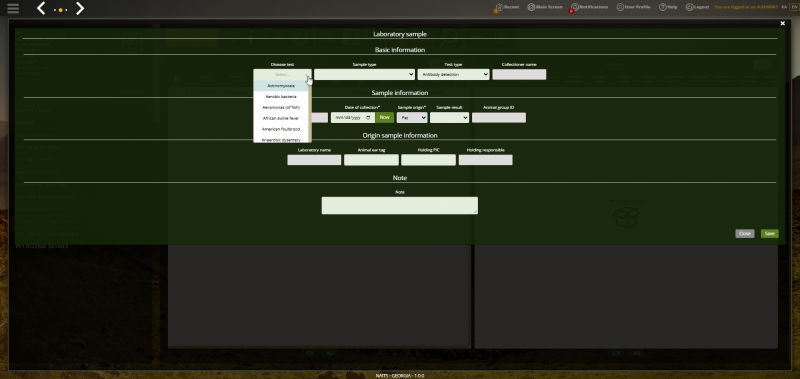The height and width of the screenshot is (379, 800).
Task: Go forward with the right arrow
Action: click(x=80, y=8)
